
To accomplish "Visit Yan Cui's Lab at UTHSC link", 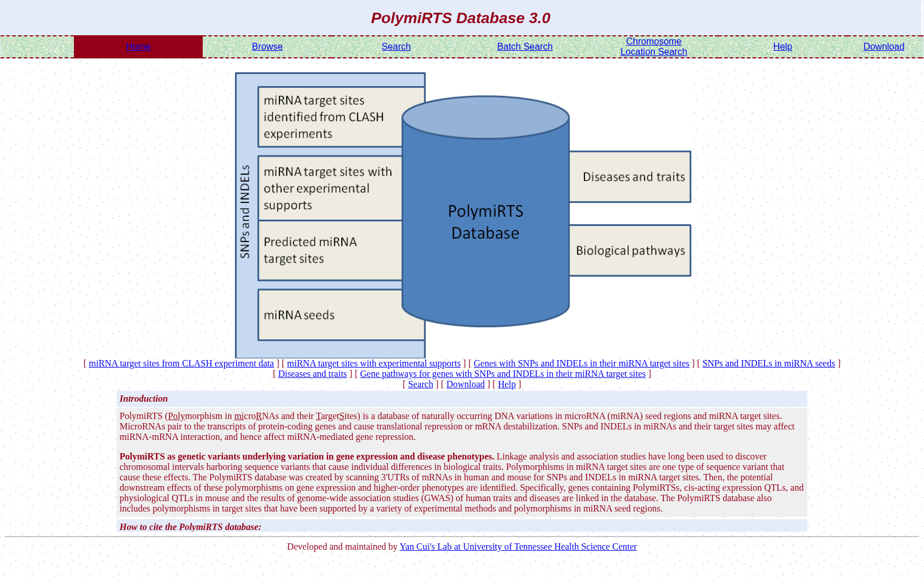I will (518, 547).
